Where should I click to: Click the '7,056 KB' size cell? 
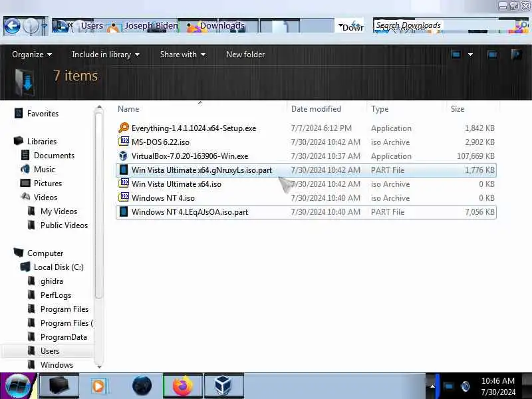pyautogui.click(x=479, y=212)
